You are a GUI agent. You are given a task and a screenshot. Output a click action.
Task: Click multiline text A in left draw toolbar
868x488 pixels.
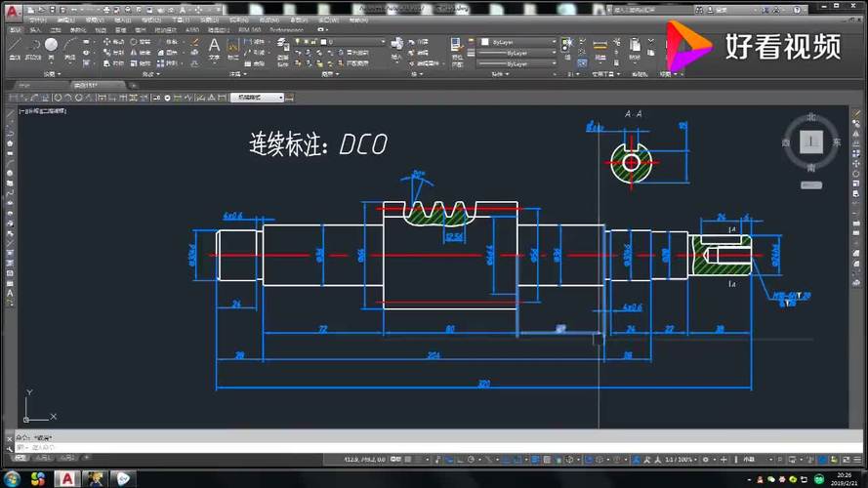click(10, 294)
